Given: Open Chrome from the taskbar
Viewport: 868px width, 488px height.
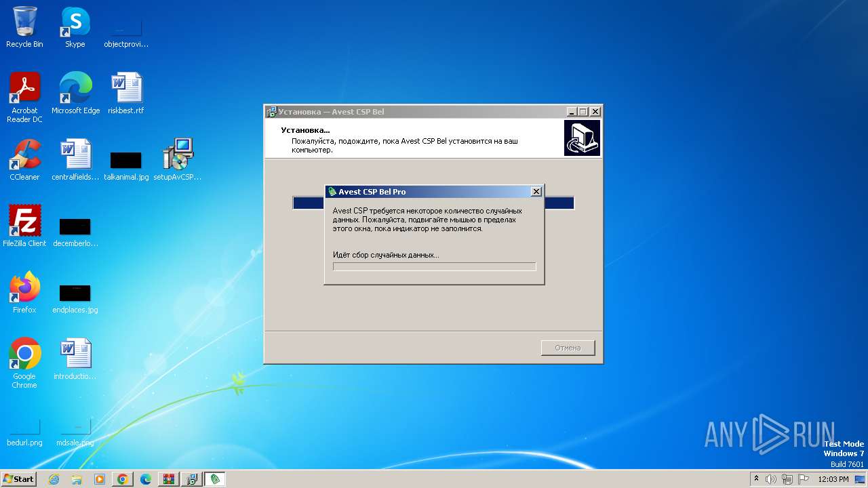Looking at the screenshot, I should pyautogui.click(x=123, y=479).
